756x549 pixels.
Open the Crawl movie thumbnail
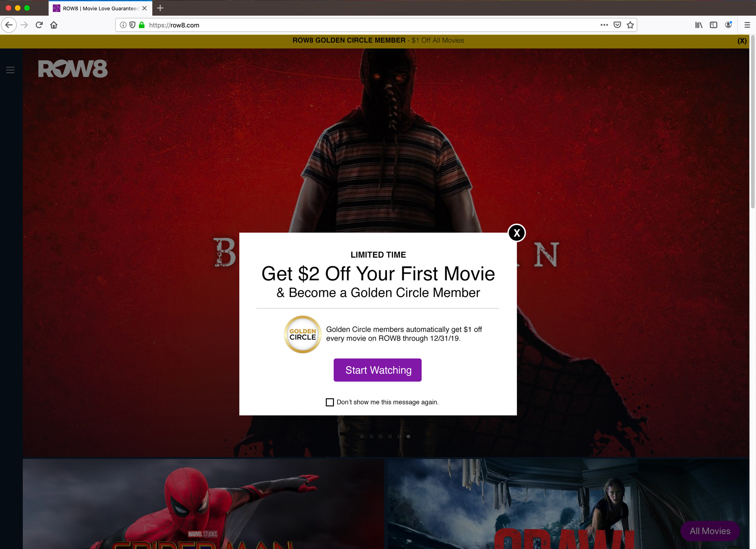pos(568,504)
